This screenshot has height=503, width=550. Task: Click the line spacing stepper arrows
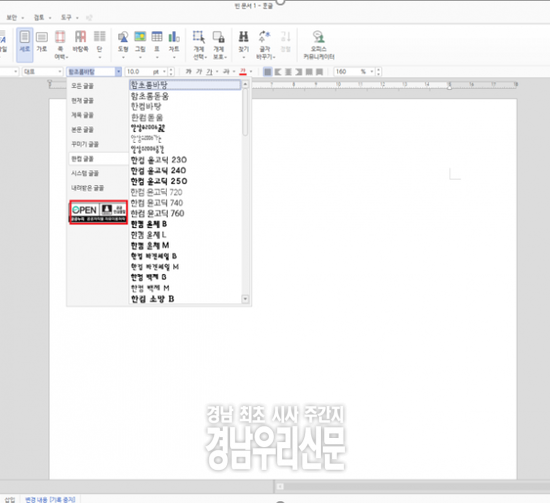(378, 72)
